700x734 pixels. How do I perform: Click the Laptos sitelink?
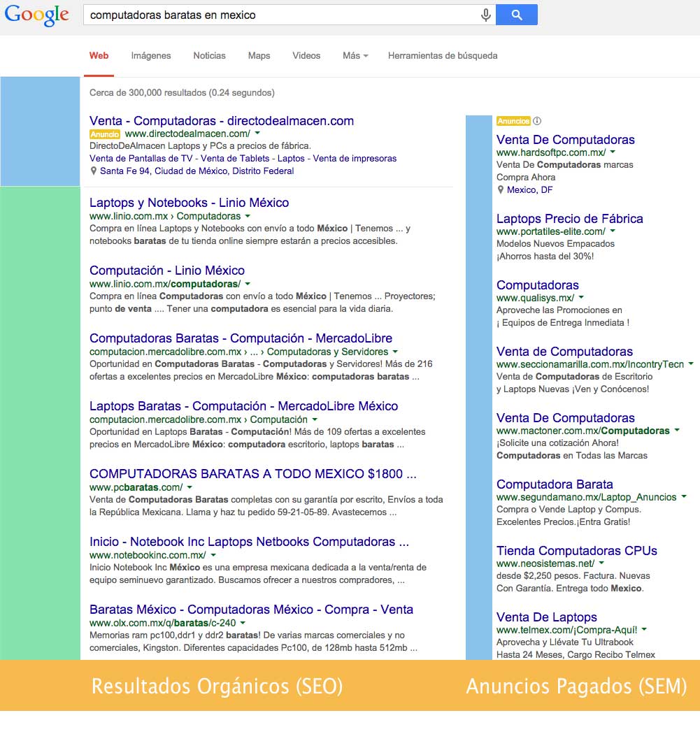point(291,158)
